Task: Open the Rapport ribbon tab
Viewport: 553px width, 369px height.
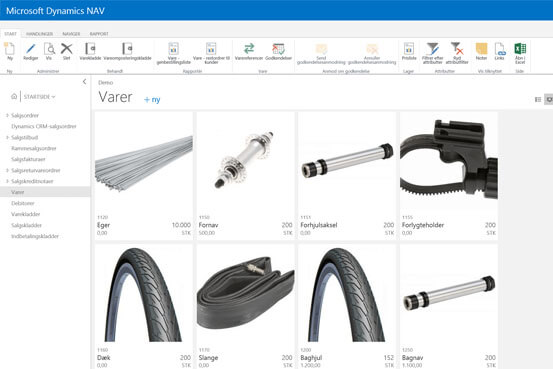Action: click(x=99, y=34)
